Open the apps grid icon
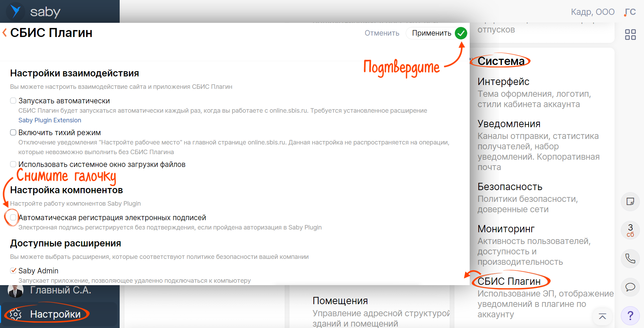Viewport: 644px width, 328px height. (x=630, y=35)
